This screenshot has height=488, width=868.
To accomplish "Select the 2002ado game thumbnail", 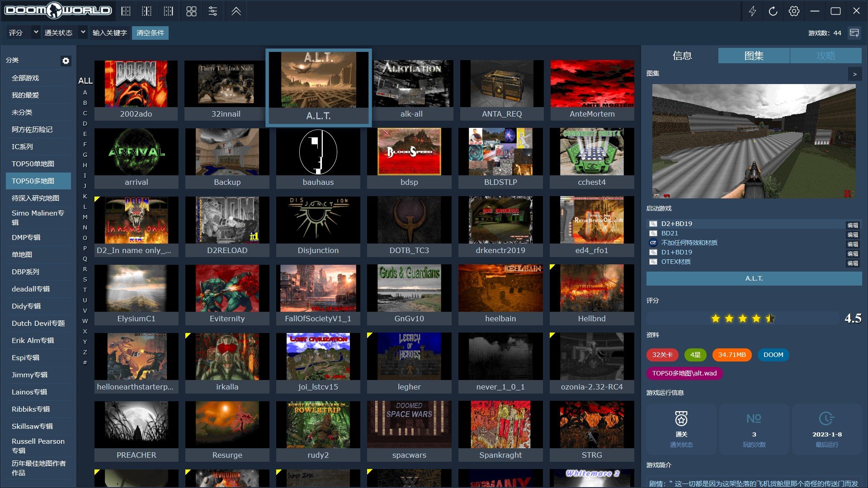I will [136, 90].
